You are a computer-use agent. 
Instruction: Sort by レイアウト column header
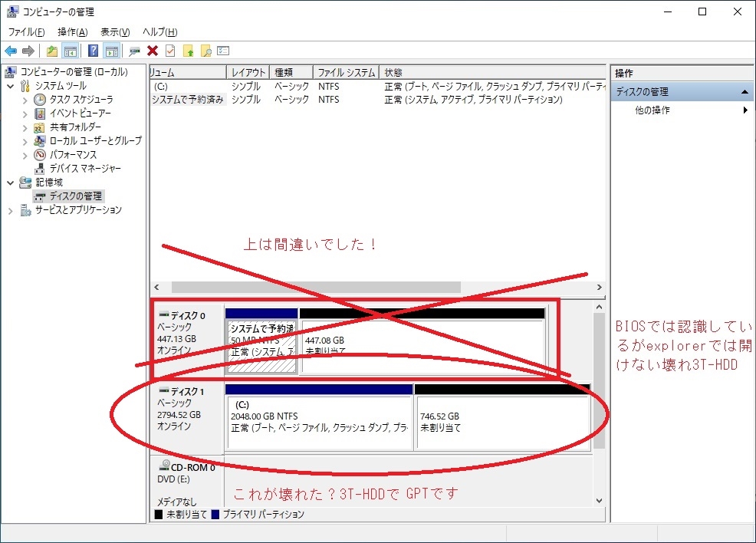248,72
